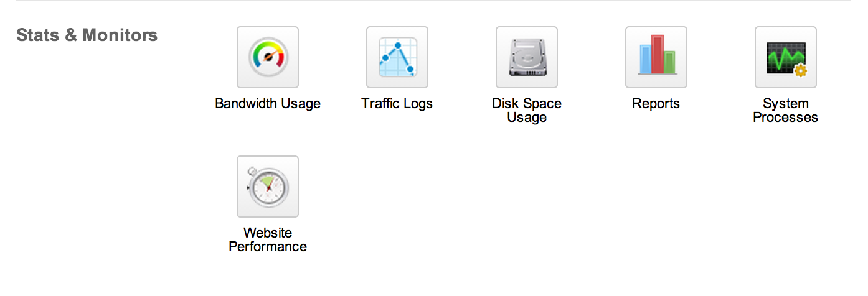The image size is (868, 296).
Task: Click the gauge needle in Bandwidth Usage icon
Action: coord(269,57)
